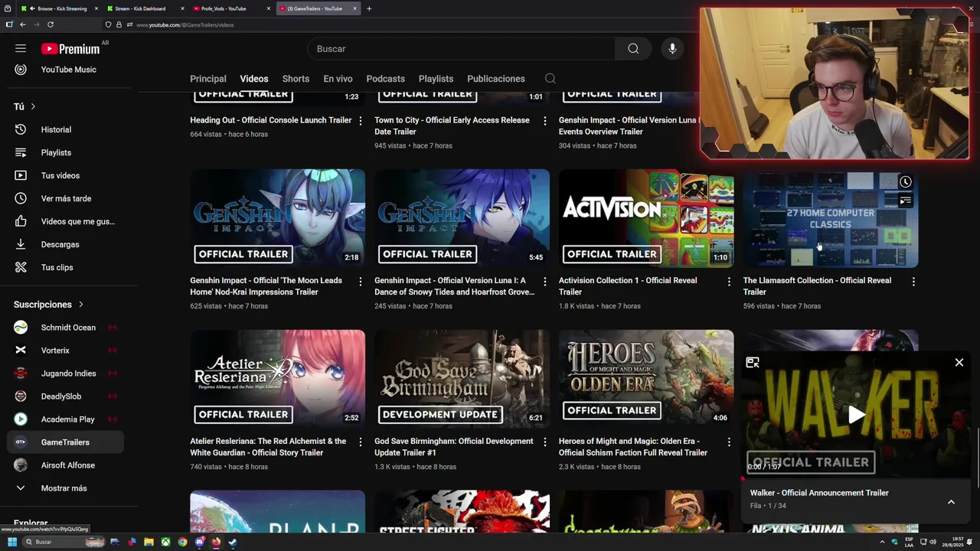
Task: Open the channel Playlists tab
Action: coord(436,79)
